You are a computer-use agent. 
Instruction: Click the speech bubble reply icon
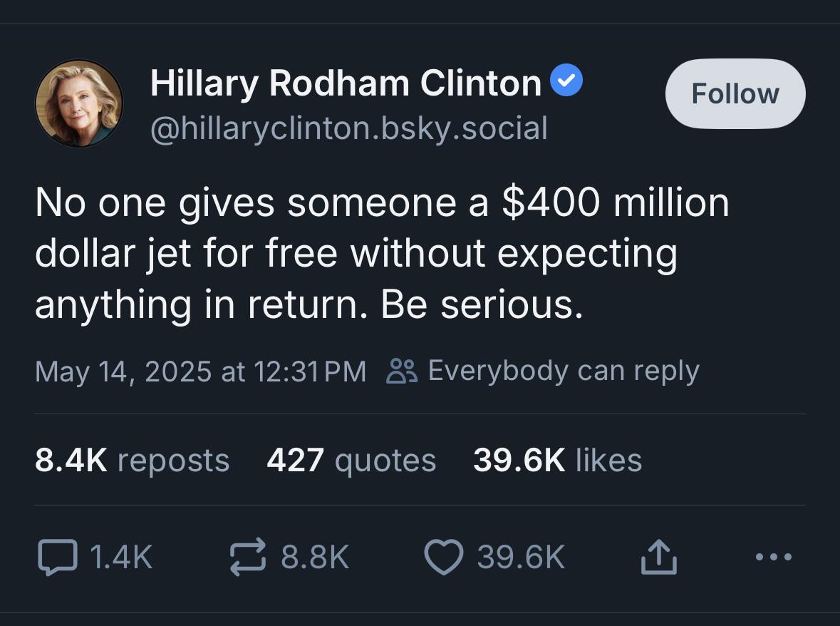(58, 558)
